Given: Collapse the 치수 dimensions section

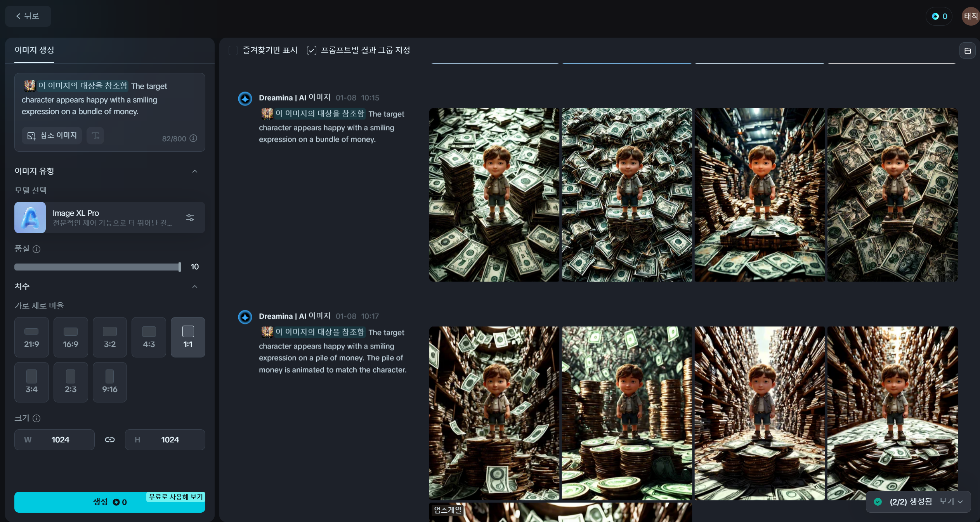Looking at the screenshot, I should [x=195, y=286].
